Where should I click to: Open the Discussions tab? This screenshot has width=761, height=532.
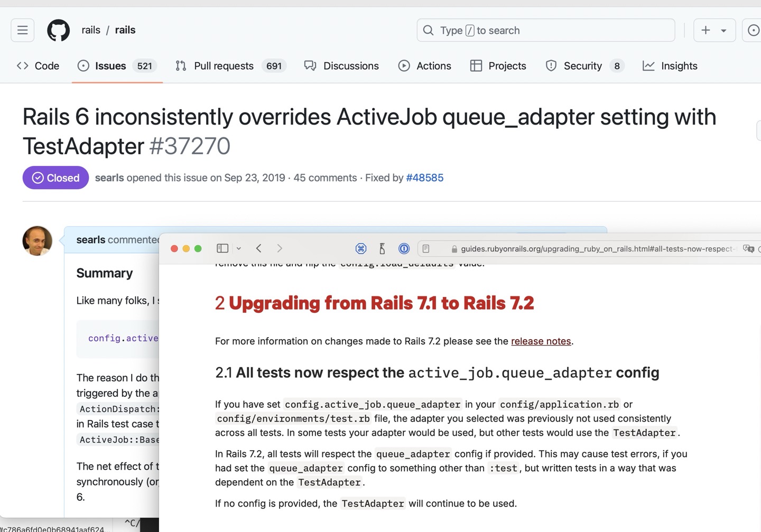(x=351, y=66)
